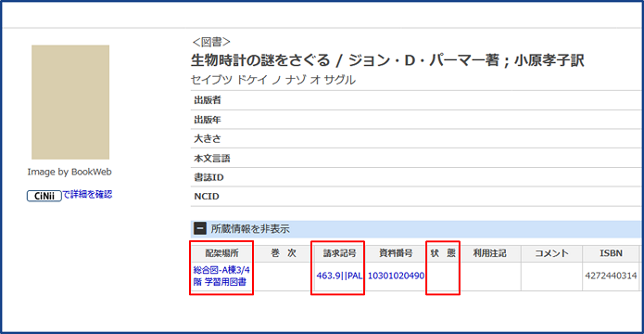
Task: Select the ISBN value 4272440314
Action: point(612,276)
